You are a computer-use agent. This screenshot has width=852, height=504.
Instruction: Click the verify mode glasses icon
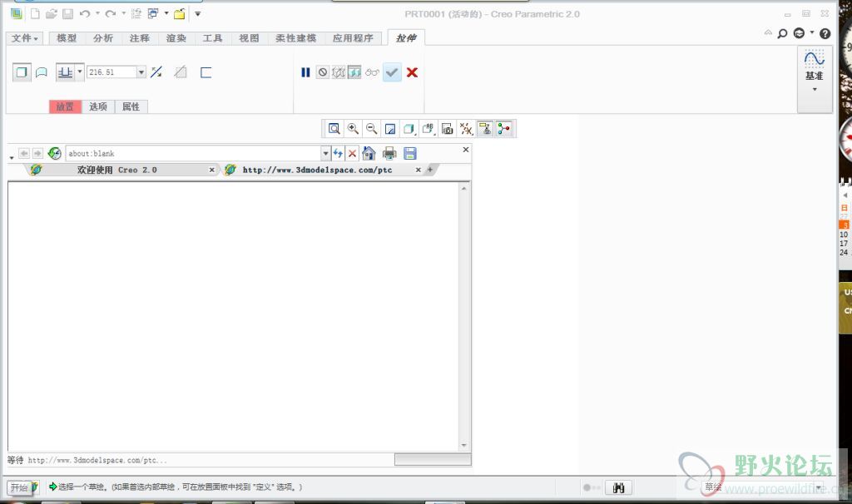[x=372, y=72]
